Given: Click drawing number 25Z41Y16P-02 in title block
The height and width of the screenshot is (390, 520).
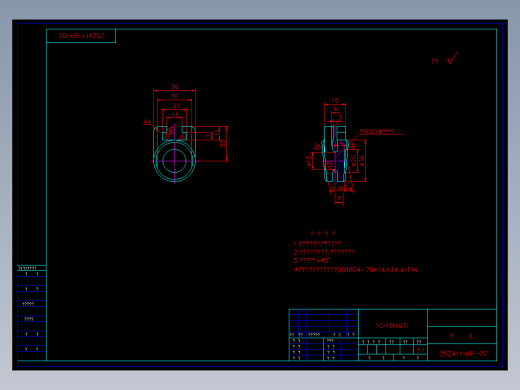Looking at the screenshot, I should [x=463, y=354].
